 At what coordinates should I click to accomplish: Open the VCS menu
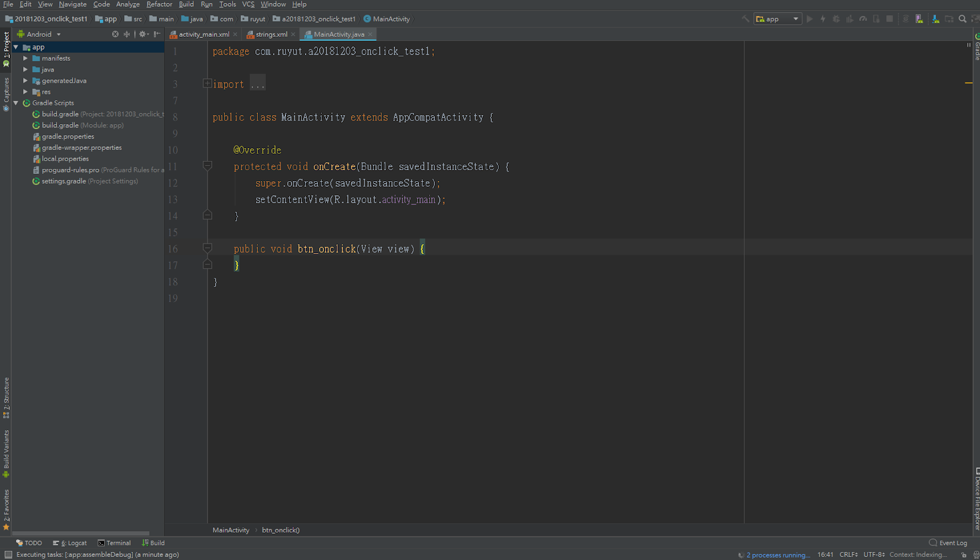point(248,4)
